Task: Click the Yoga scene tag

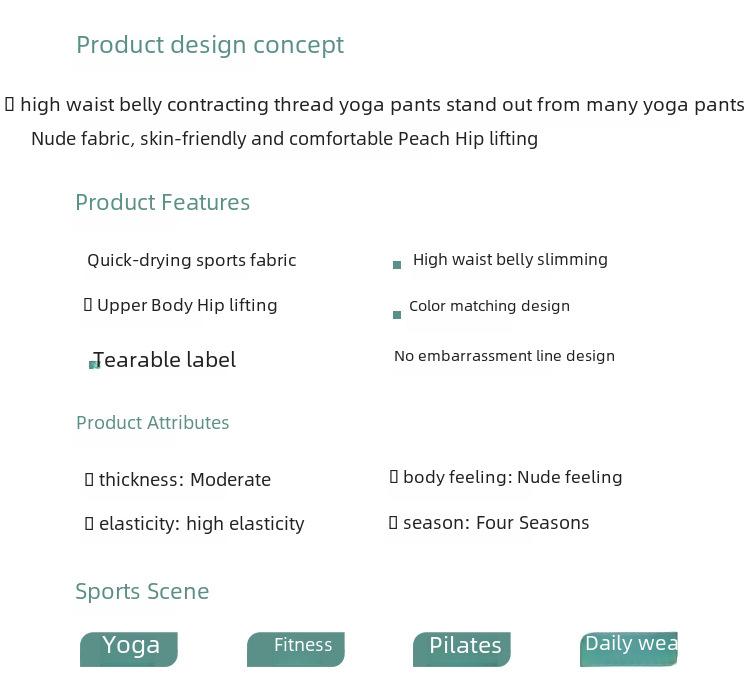Action: click(129, 649)
